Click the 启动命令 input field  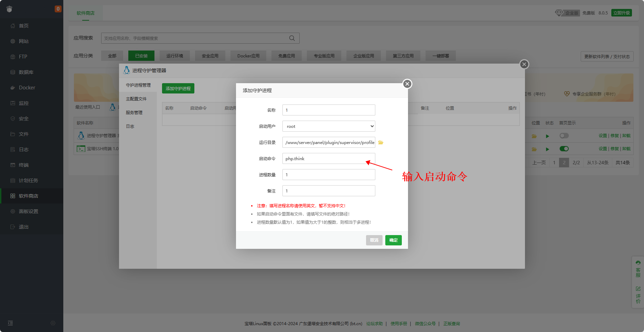(329, 159)
